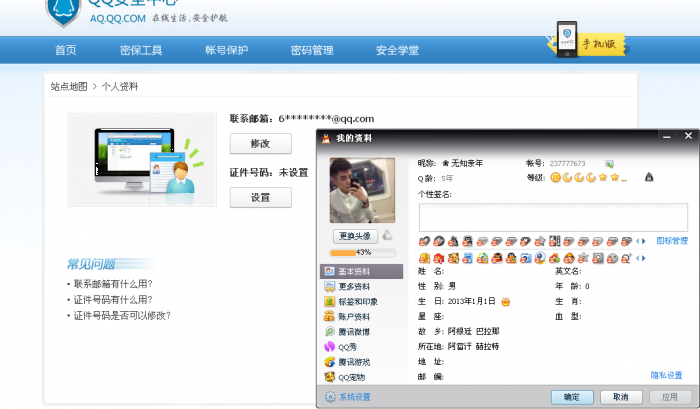Click the blue globe browser icon in the lower icon row
The image size is (700, 409).
click(540, 258)
